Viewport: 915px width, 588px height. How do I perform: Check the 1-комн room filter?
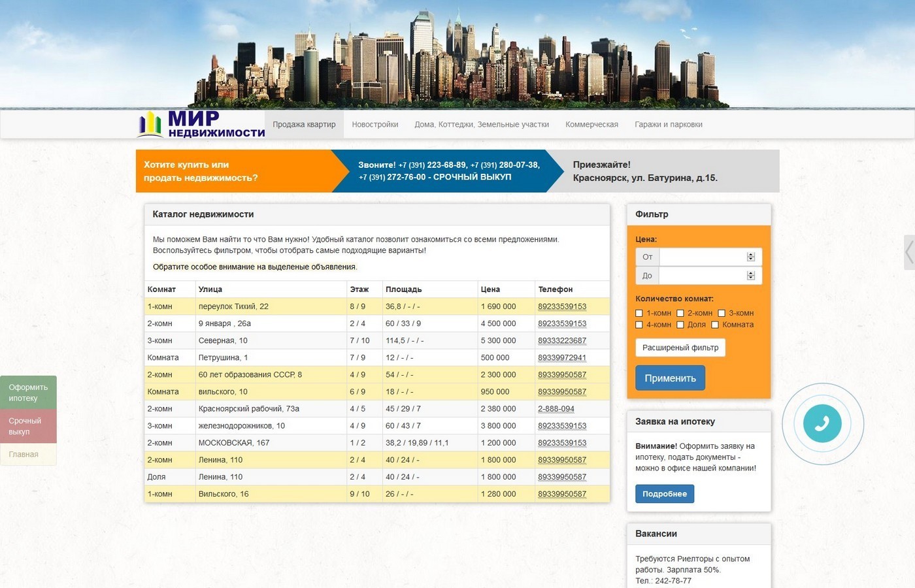point(639,314)
